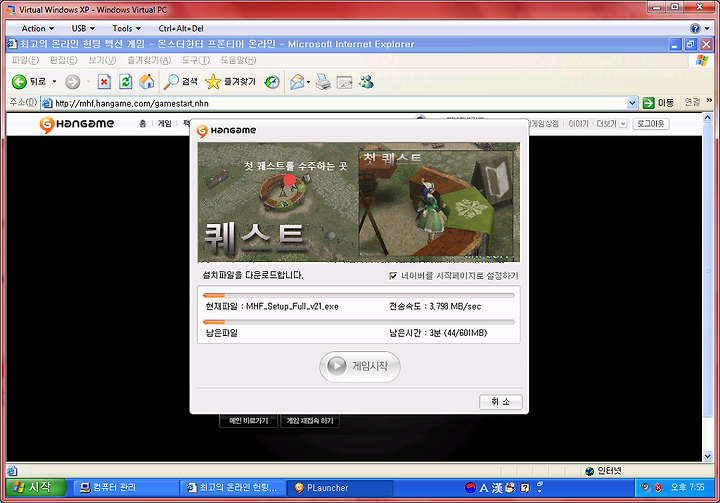Open the 보기(V) menu
The width and height of the screenshot is (720, 503).
(102, 60)
